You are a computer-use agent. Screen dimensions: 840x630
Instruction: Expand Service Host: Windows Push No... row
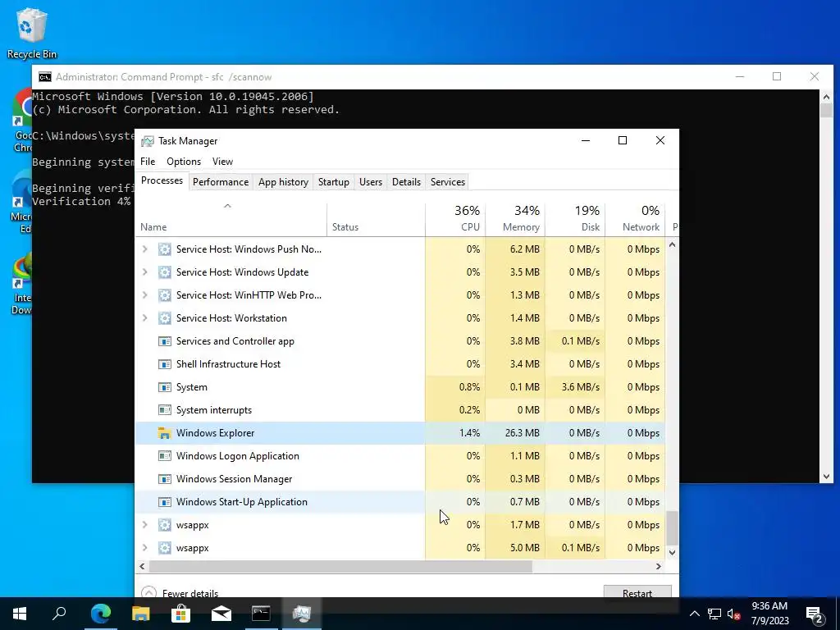tap(144, 249)
